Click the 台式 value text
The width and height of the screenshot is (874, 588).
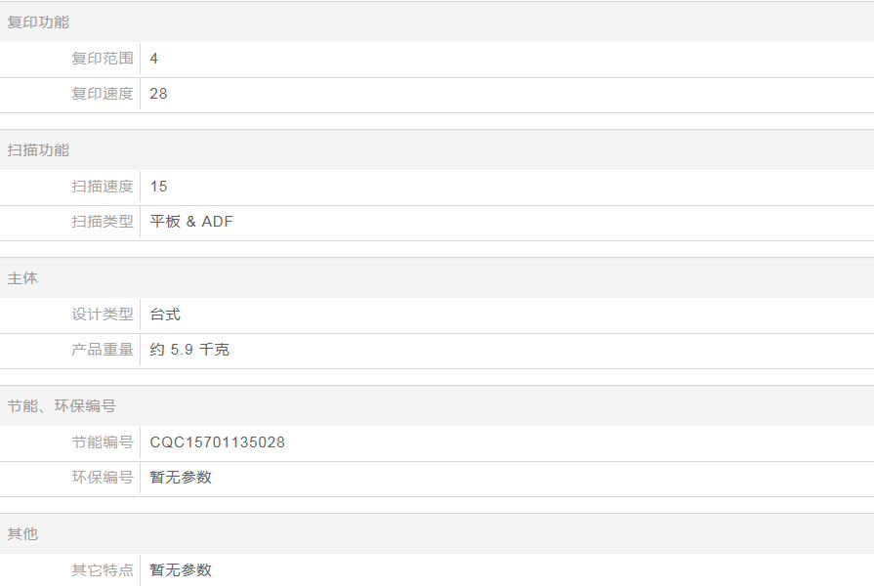tap(165, 315)
